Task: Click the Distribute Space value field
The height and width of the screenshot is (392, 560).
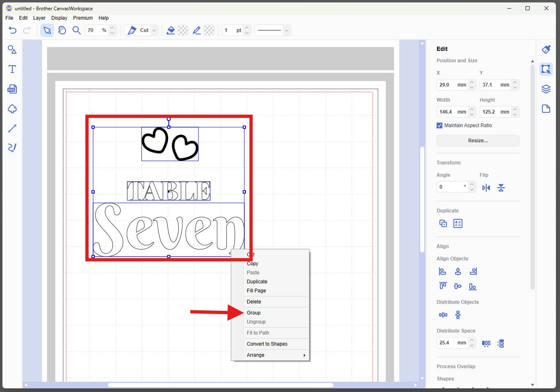Action: (x=452, y=343)
